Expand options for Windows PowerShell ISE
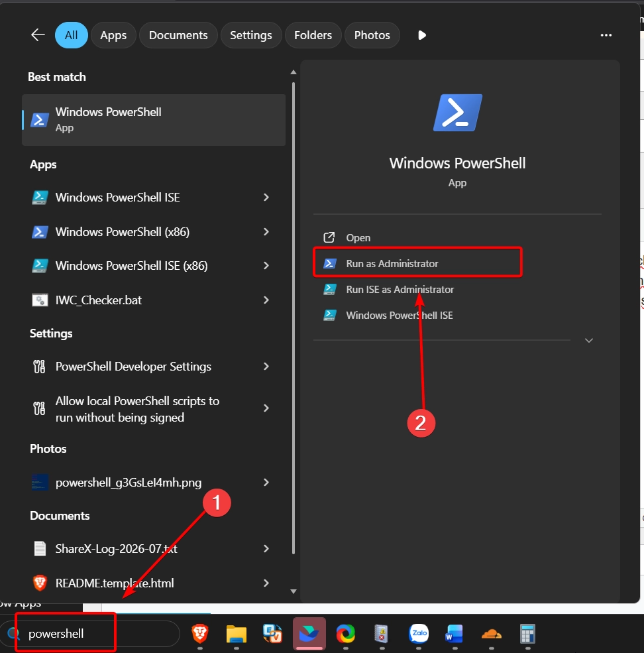The height and width of the screenshot is (653, 644). point(266,198)
